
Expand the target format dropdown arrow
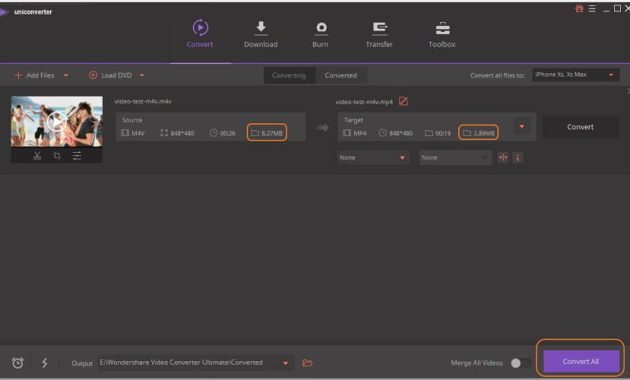[522, 127]
